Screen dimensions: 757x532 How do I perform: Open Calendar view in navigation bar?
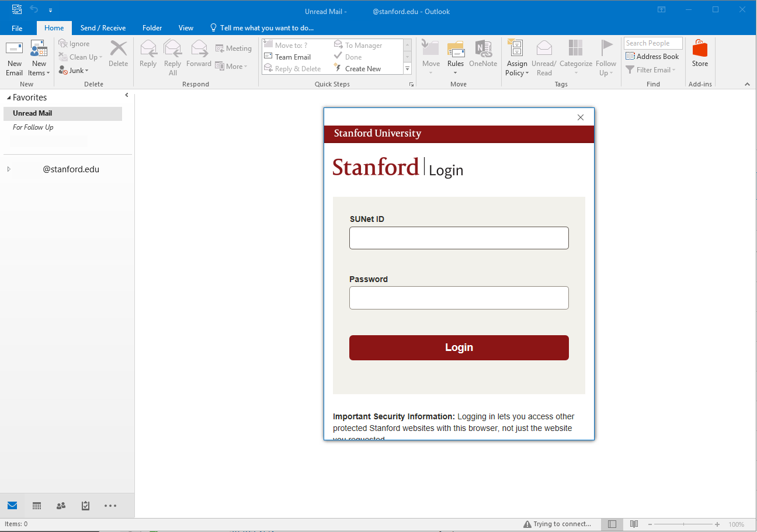tap(37, 506)
